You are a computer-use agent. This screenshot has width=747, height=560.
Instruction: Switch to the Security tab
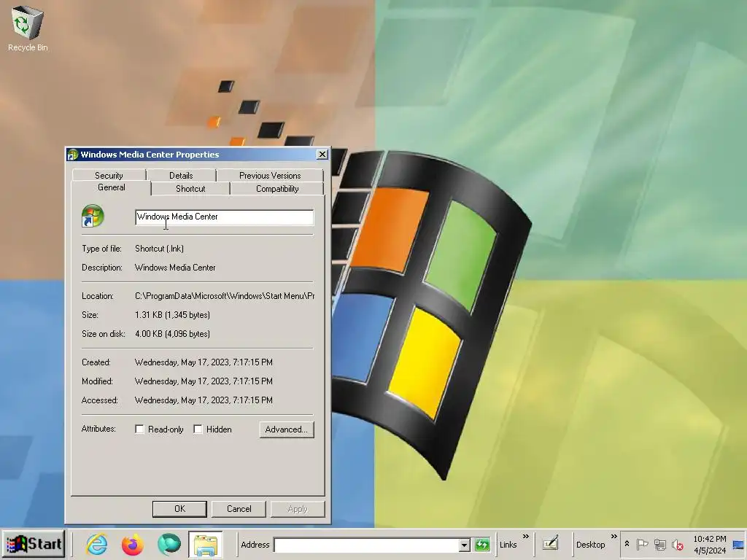coord(109,175)
